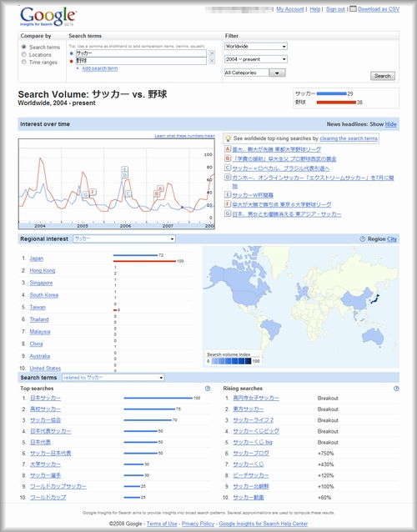417x532 pixels.
Task: Hide news headlines
Action: (x=390, y=124)
